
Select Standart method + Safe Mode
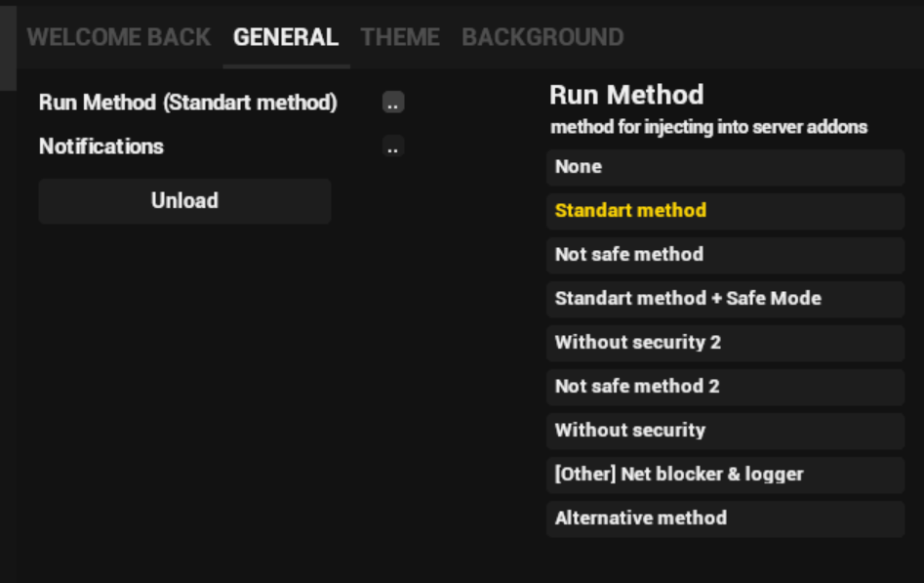pyautogui.click(x=725, y=299)
